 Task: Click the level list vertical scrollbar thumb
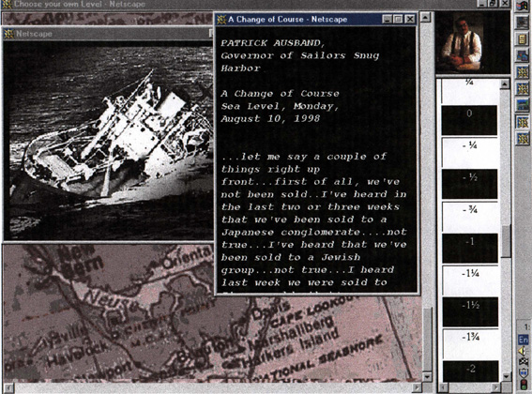[x=506, y=240]
